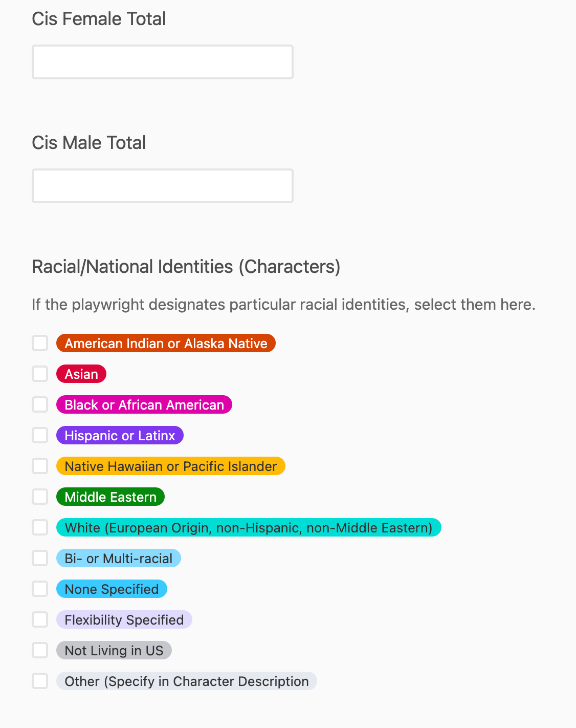Image resolution: width=576 pixels, height=728 pixels.
Task: Enable the Hispanic or Latinx checkbox
Action: [x=40, y=435]
